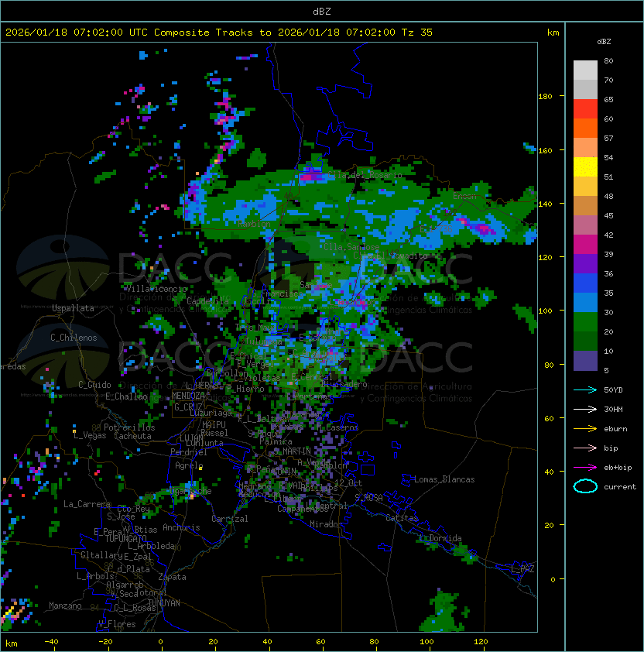Click the 'Potrerillos' place label

point(129,427)
